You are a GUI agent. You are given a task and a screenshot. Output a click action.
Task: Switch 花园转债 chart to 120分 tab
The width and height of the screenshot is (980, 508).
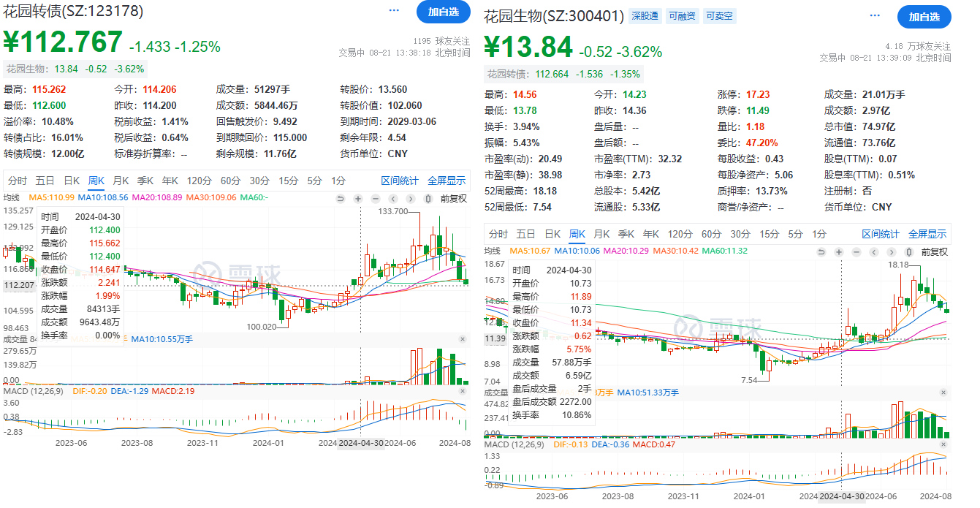[198, 181]
